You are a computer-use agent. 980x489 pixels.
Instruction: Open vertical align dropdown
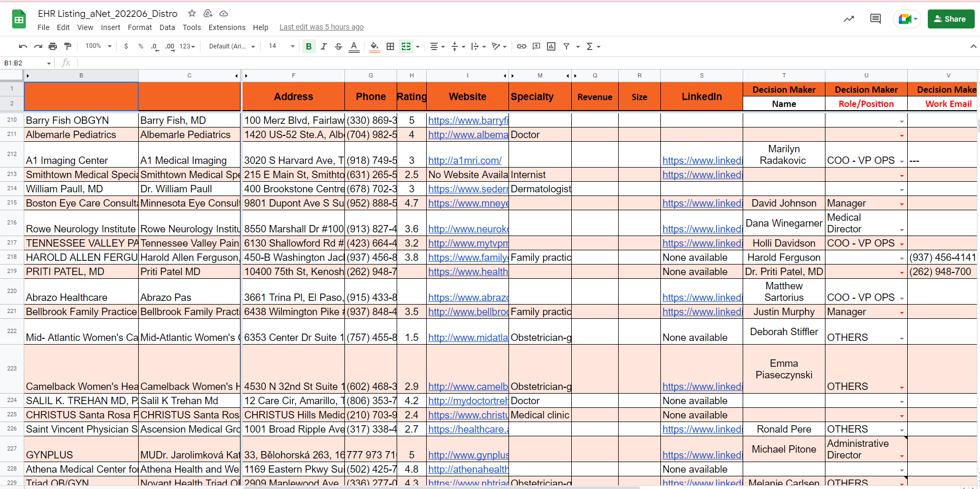click(x=458, y=46)
